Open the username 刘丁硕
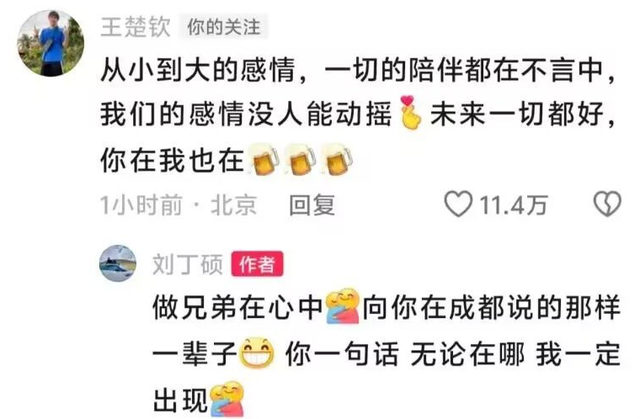 coord(188,264)
